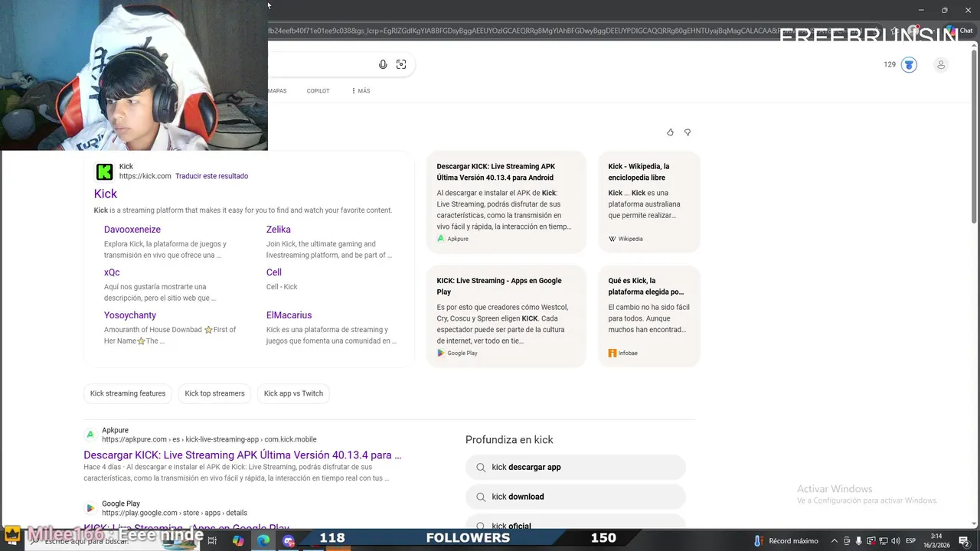Click kick download suggestion

click(x=575, y=497)
